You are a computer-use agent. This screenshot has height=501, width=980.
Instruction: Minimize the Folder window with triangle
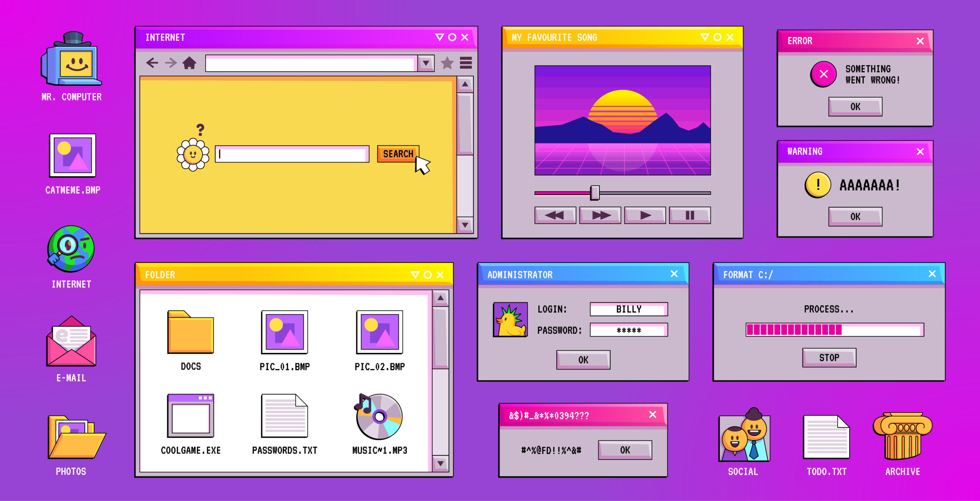coord(415,275)
